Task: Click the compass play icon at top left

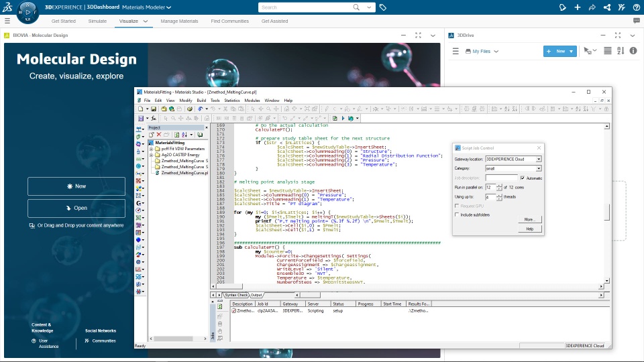Action: point(28,12)
